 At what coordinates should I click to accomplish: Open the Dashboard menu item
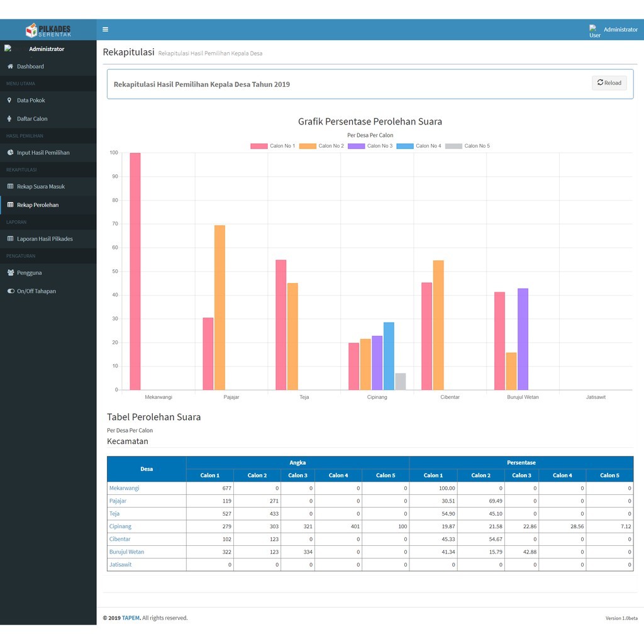tap(48, 67)
